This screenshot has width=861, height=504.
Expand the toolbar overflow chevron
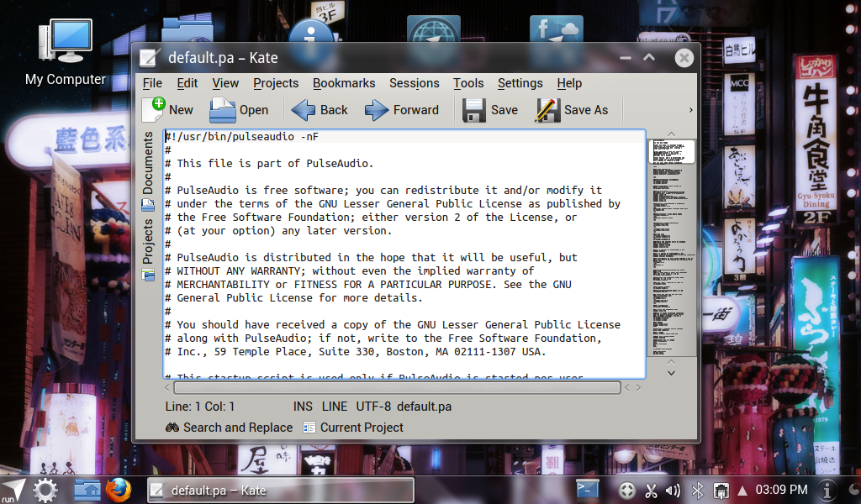click(691, 110)
